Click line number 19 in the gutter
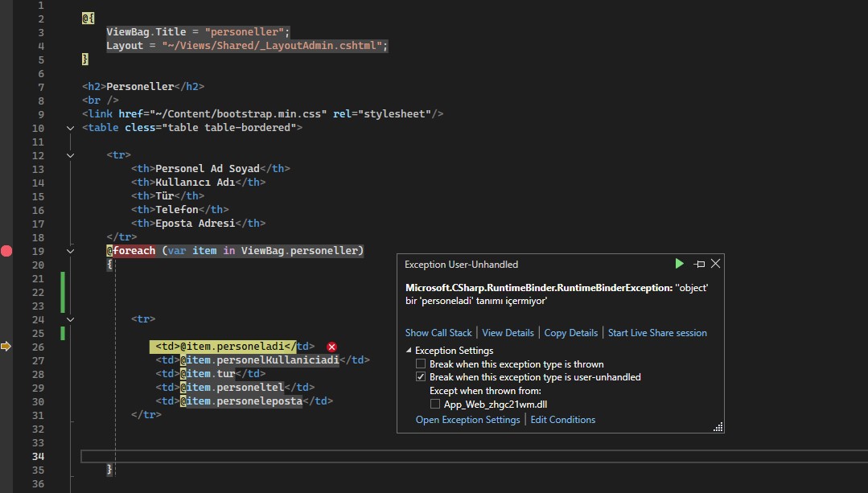The image size is (868, 493). coord(38,251)
